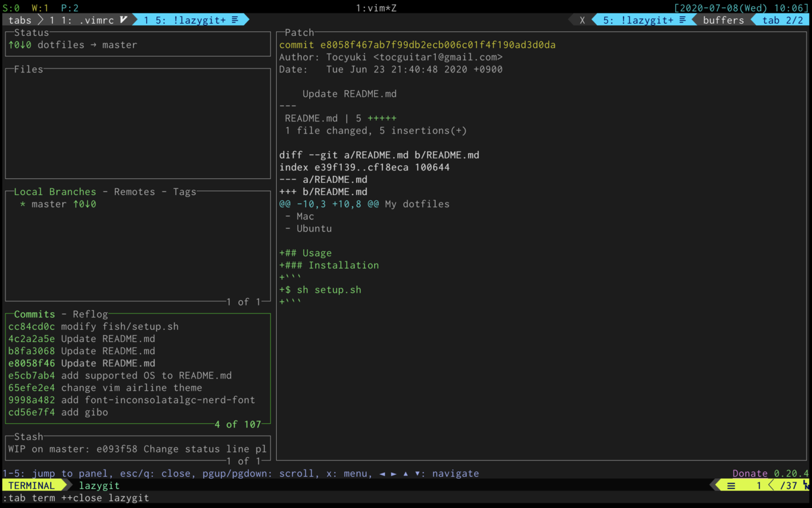Click the Author line in Patch
Viewport: 812px width, 508px height.
391,57
